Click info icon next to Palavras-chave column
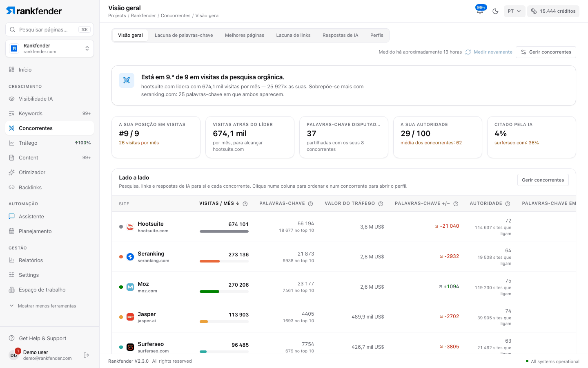The width and height of the screenshot is (588, 368). (x=310, y=204)
